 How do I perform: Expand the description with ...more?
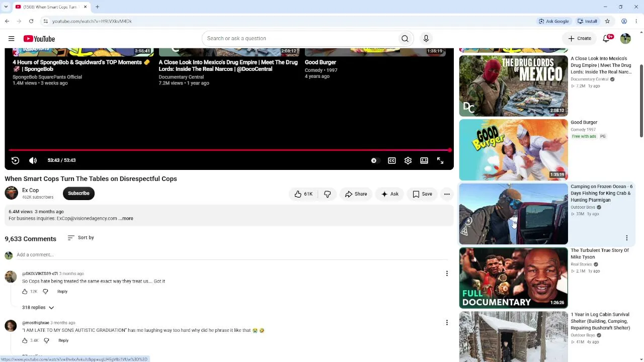[126, 219]
